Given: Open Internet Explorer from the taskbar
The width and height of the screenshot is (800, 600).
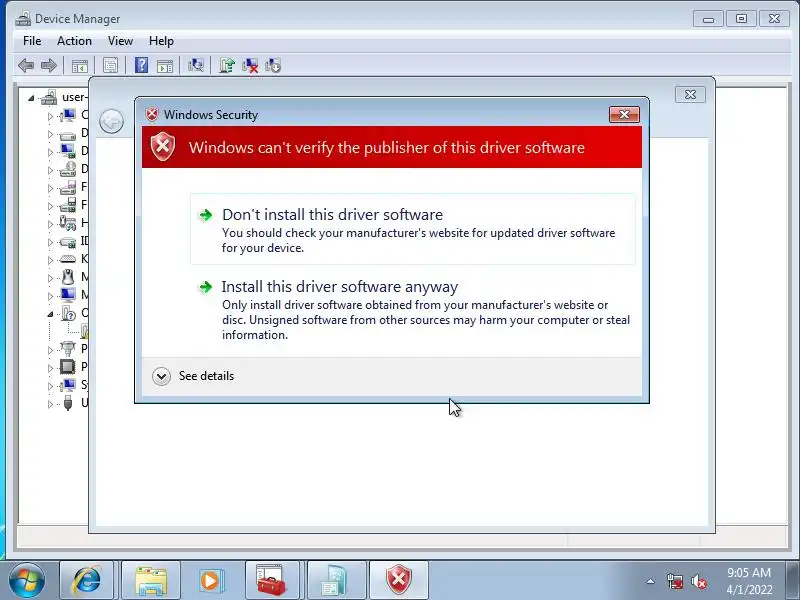Looking at the screenshot, I should 87,580.
